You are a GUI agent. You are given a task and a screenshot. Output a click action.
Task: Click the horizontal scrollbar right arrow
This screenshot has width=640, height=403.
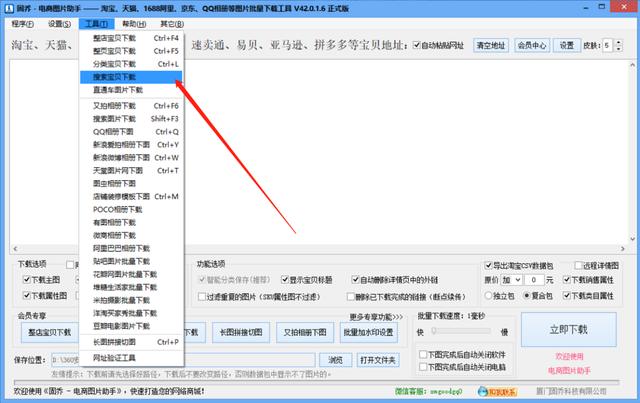pos(622,248)
